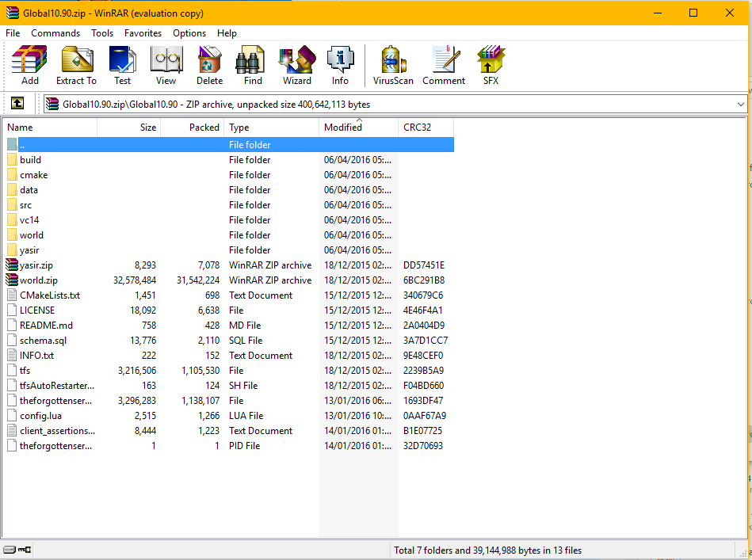Click the CMakeLists.txt document icon
The width and height of the screenshot is (752, 560).
(12, 295)
